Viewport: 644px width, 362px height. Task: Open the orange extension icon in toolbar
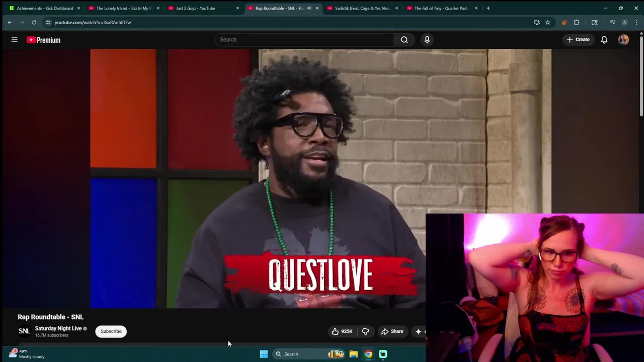(x=564, y=22)
